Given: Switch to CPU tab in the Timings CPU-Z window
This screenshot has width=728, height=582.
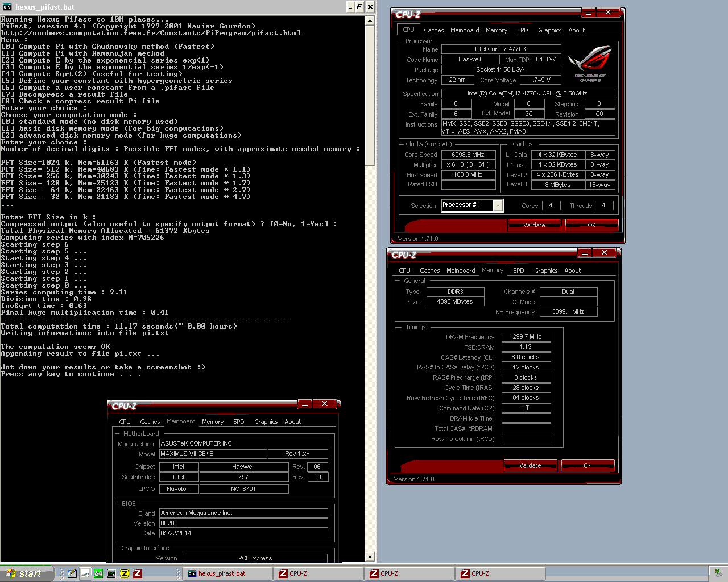Looking at the screenshot, I should 404,271.
